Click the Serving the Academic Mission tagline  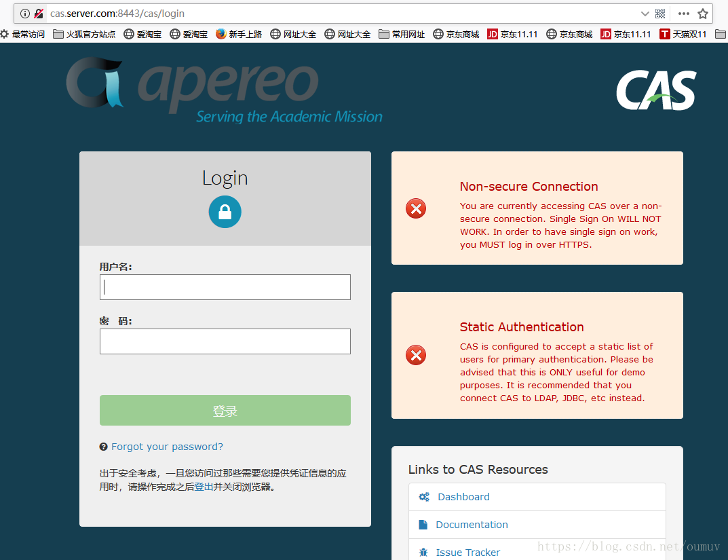click(x=289, y=117)
